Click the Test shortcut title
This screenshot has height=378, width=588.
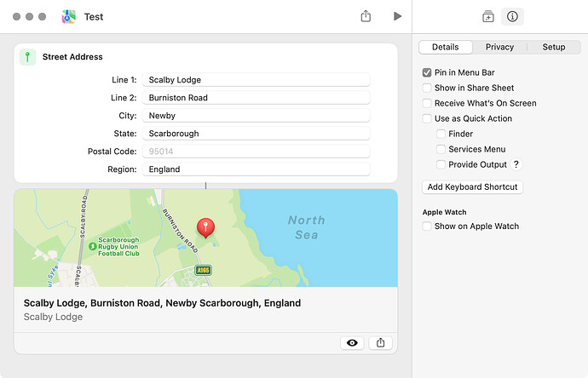click(94, 17)
